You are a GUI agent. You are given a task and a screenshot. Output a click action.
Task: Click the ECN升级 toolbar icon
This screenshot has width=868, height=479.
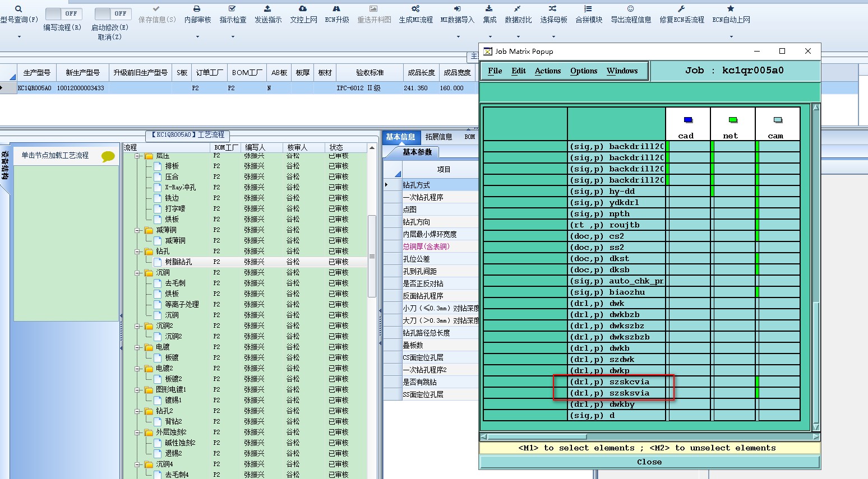click(336, 9)
